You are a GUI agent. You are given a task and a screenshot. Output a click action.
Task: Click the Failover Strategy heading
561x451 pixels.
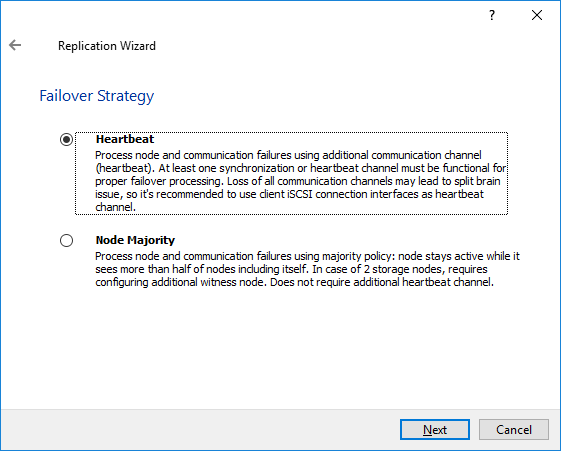coord(97,96)
